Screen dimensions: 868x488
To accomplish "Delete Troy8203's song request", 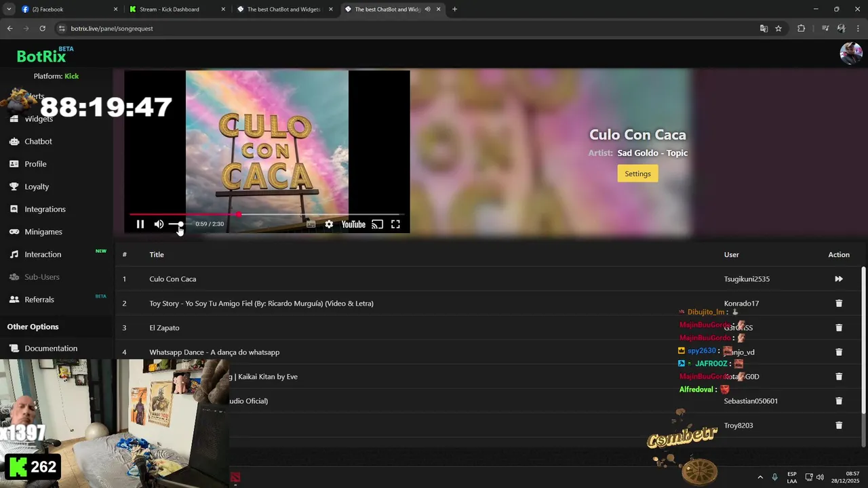I will click(x=839, y=426).
